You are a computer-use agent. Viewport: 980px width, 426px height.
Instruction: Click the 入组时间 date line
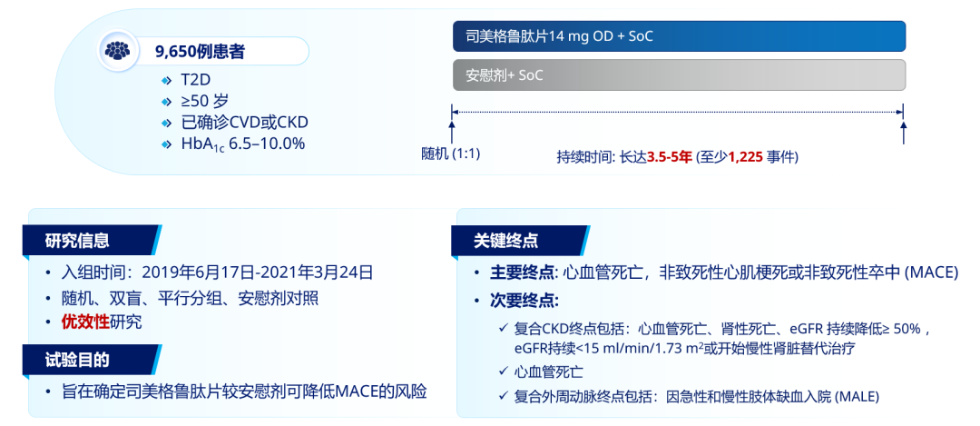click(x=217, y=272)
